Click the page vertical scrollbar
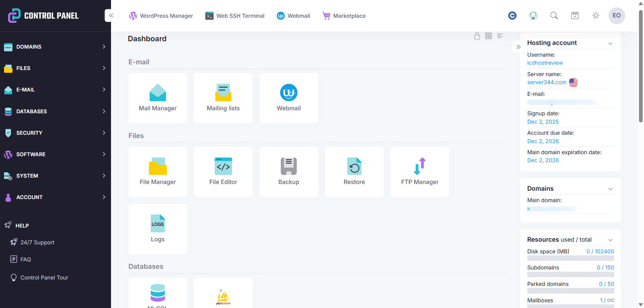 point(641,66)
